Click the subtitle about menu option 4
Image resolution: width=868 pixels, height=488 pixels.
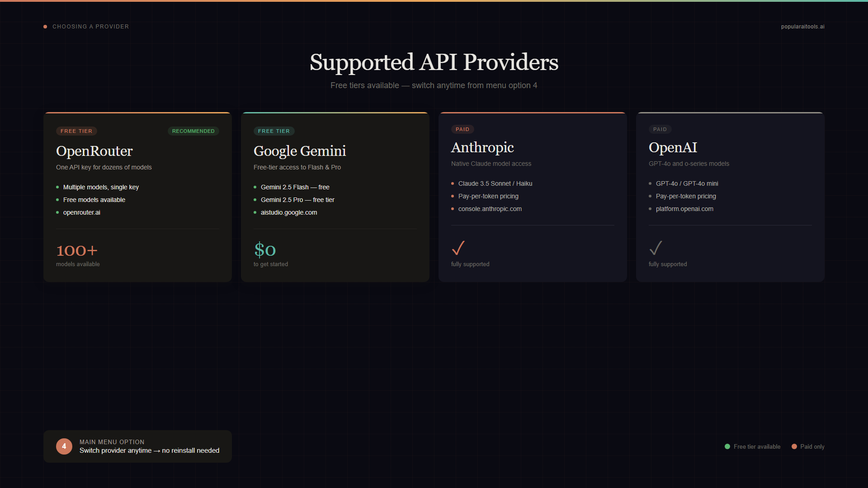(x=434, y=85)
